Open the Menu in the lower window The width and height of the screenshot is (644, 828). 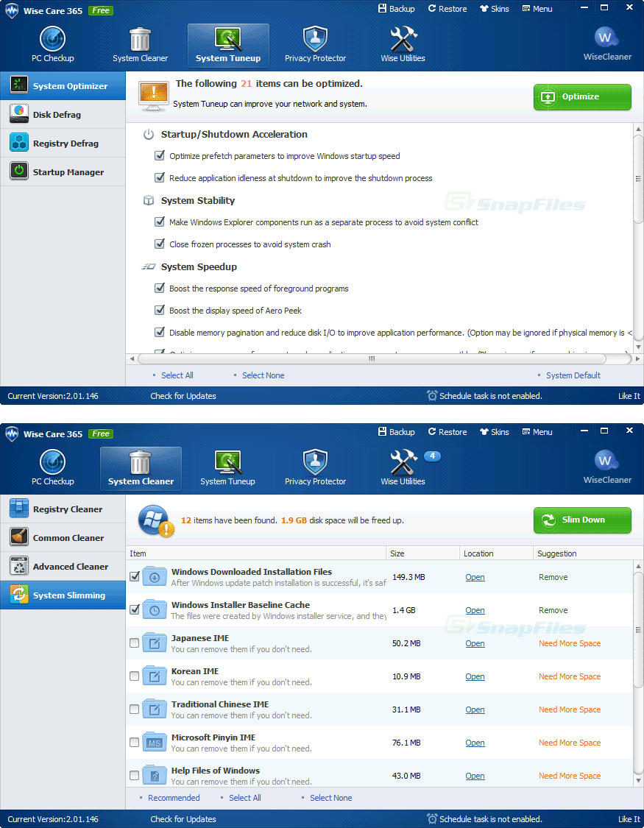(x=537, y=431)
